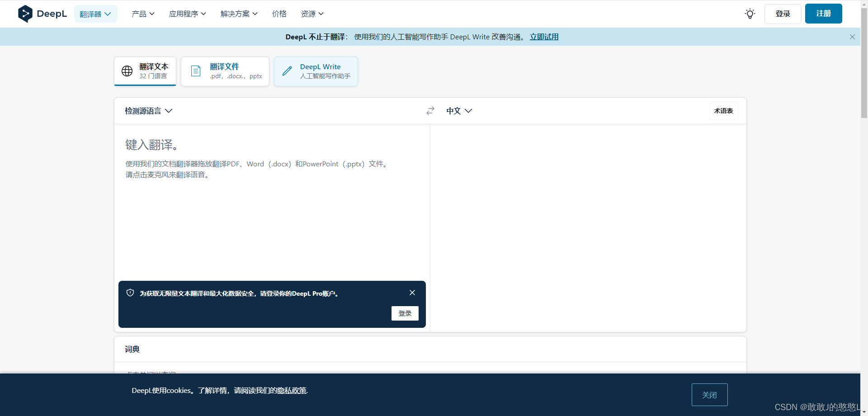
Task: Click the 注册 sign-up button
Action: pos(823,14)
